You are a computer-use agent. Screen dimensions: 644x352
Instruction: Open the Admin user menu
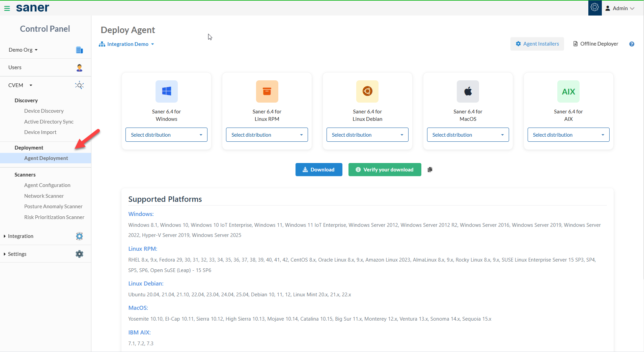pos(620,8)
